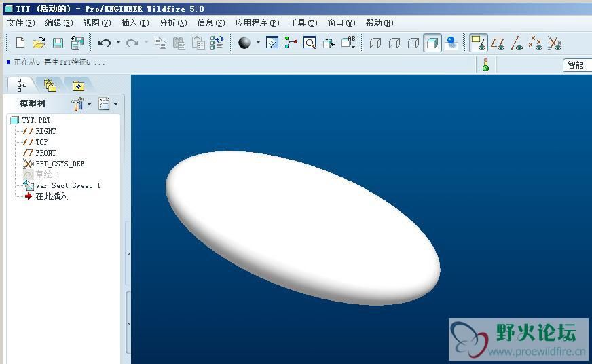592x364 pixels.
Task: Open the 分析(A) menu
Action: [x=173, y=23]
